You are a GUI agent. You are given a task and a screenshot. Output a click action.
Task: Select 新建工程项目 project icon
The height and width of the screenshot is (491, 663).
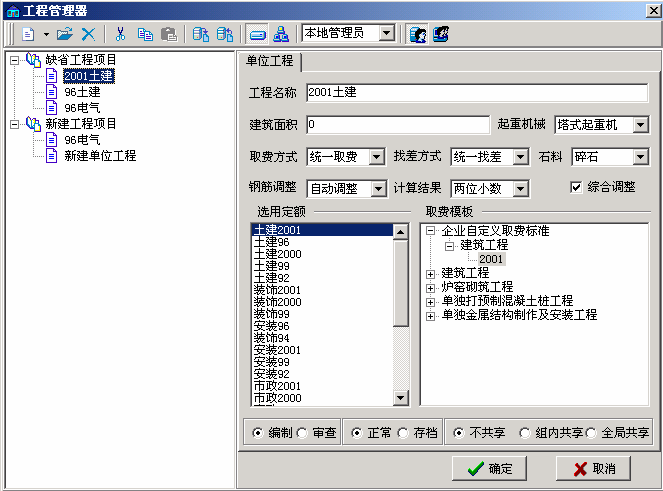(x=33, y=123)
